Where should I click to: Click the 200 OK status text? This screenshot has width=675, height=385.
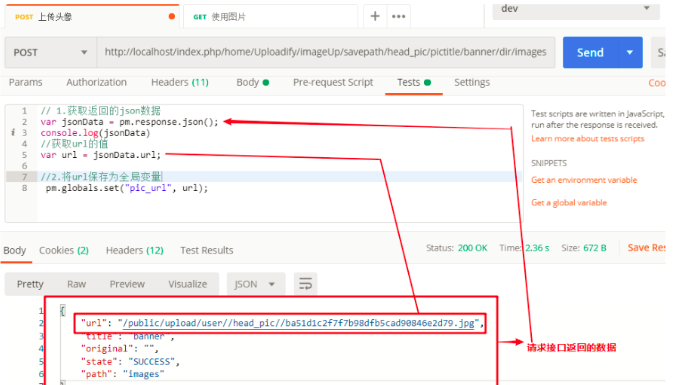pyautogui.click(x=472, y=248)
